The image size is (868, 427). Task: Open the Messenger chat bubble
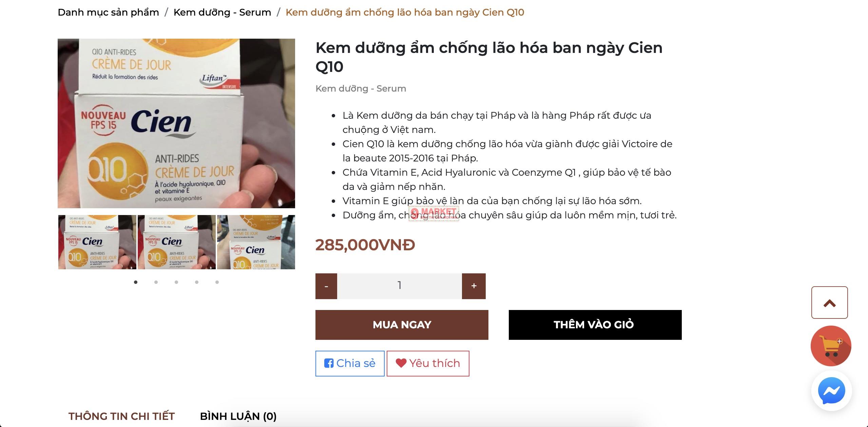tap(831, 391)
